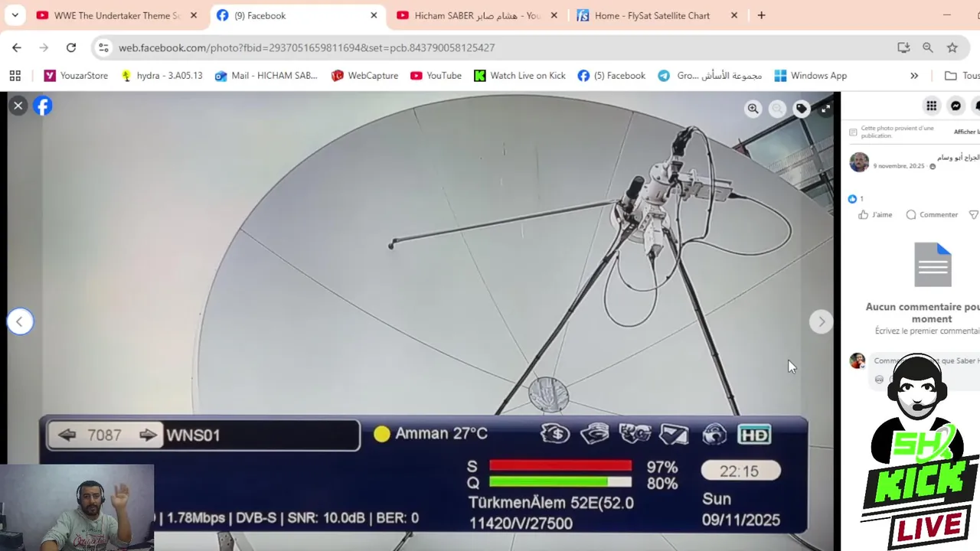
Task: Bookmark this page with the star
Action: point(952,47)
